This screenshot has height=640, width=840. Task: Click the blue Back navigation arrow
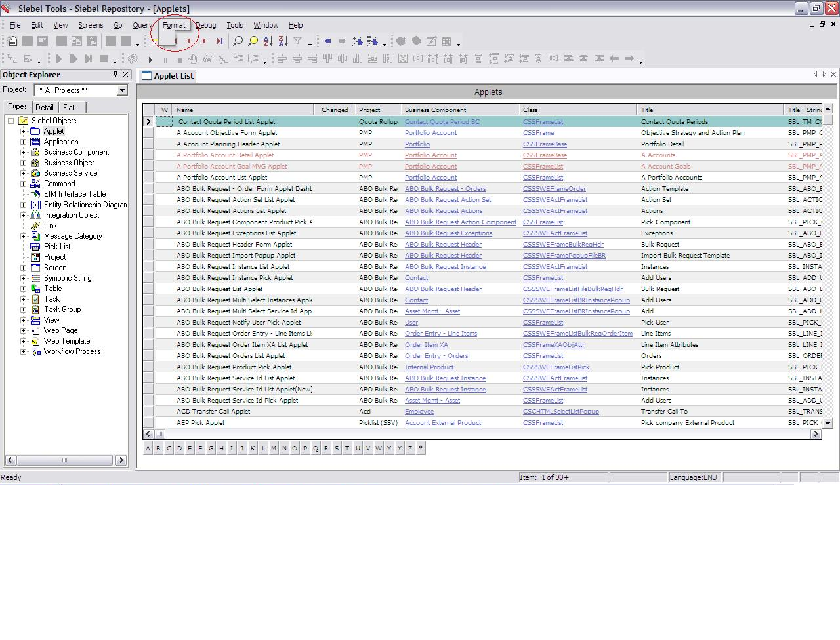click(x=327, y=41)
